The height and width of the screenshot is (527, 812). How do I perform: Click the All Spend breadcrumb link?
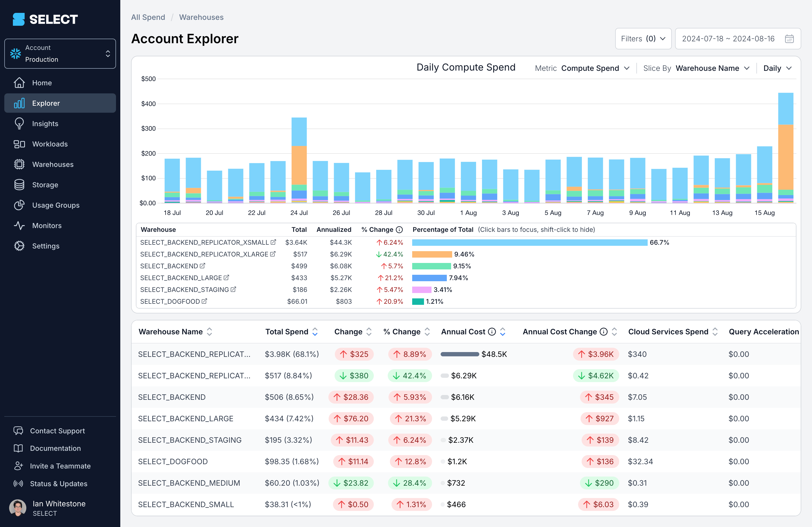(x=148, y=17)
